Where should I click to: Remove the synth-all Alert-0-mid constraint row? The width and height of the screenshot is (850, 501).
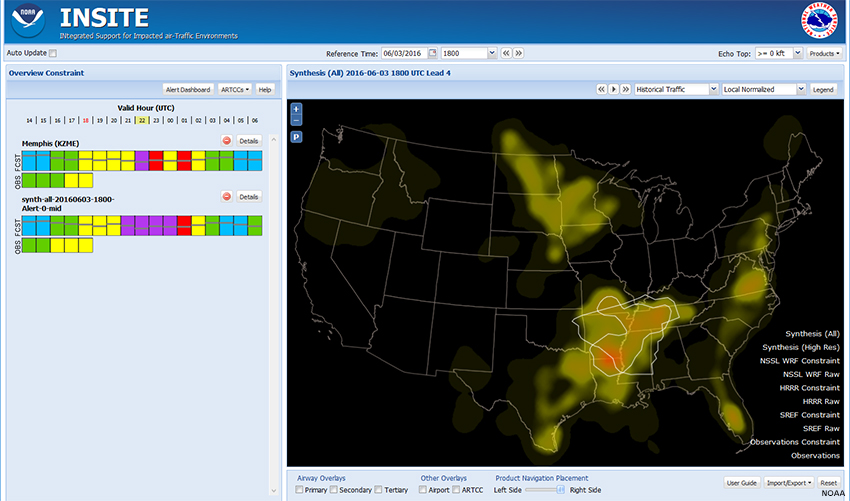pyautogui.click(x=227, y=196)
